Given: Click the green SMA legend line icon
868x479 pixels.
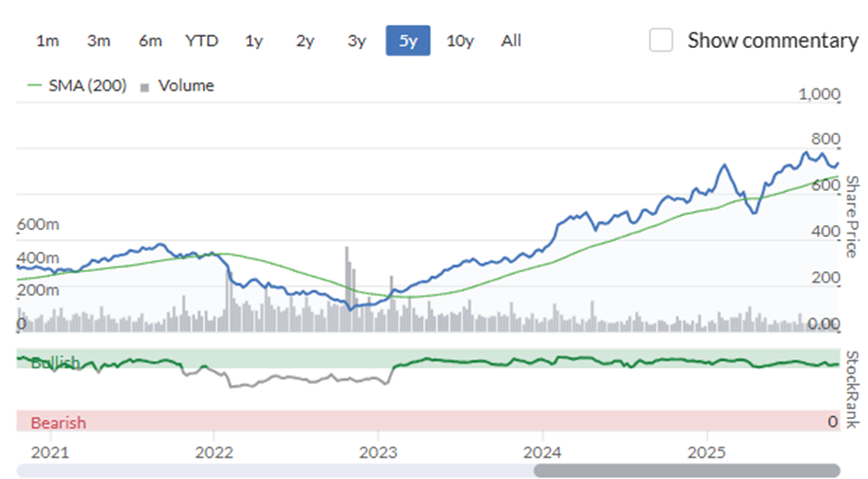Looking at the screenshot, I should click(34, 85).
